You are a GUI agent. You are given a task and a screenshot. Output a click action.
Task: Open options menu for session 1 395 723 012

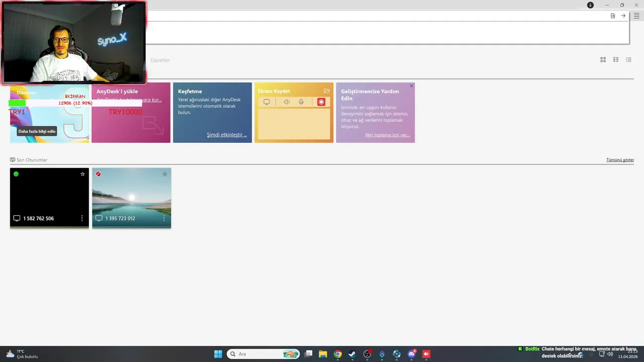[x=164, y=218]
